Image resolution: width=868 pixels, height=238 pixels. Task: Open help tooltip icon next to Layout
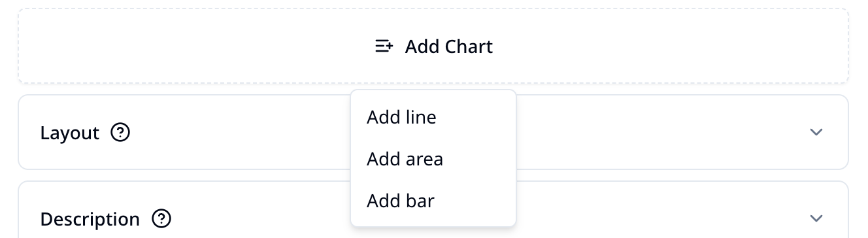coord(120,133)
